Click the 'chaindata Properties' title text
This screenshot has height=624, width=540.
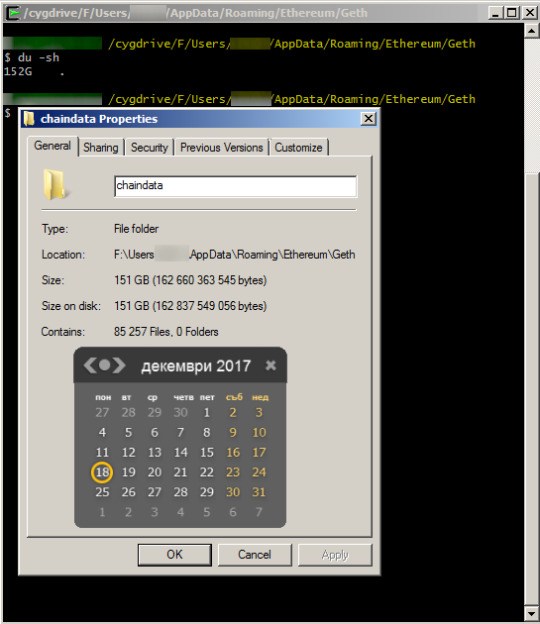[99, 119]
